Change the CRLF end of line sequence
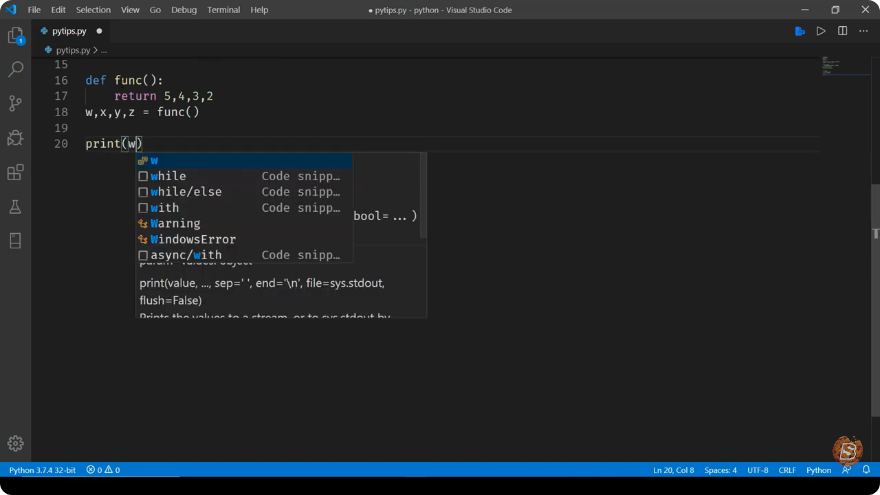 tap(787, 470)
